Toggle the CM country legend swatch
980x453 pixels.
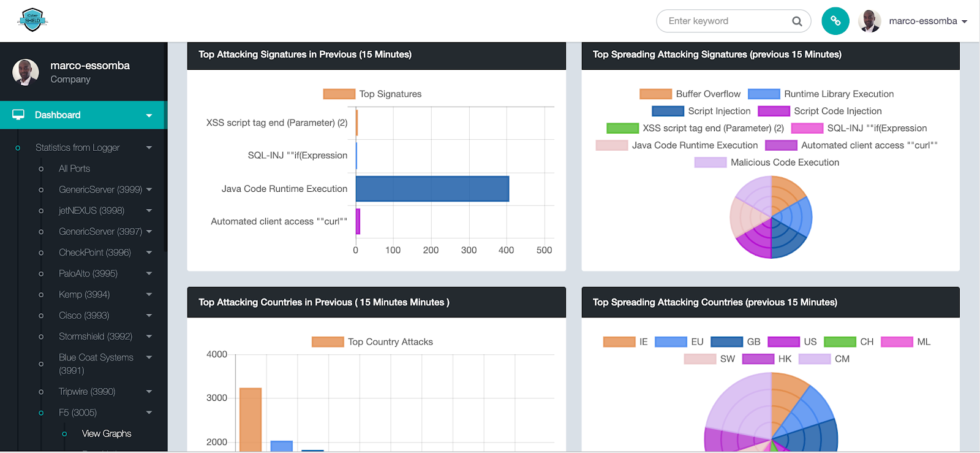[815, 359]
